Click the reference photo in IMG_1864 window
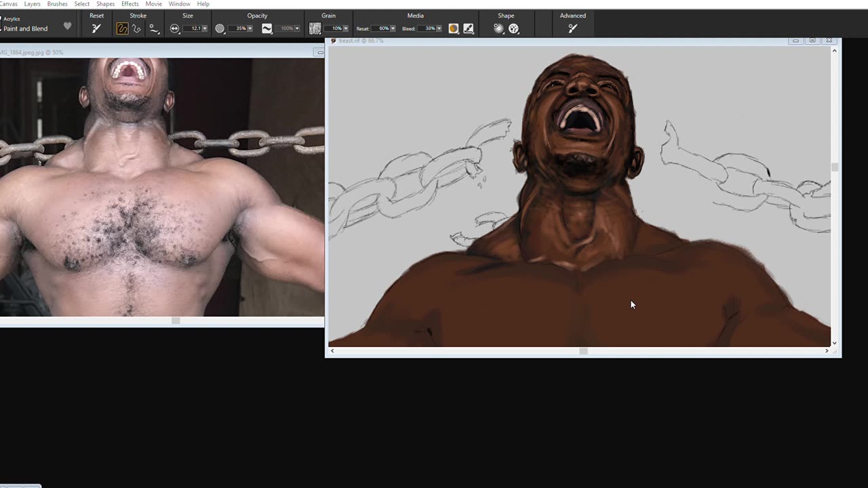Viewport: 868px width, 488px height. point(162,187)
